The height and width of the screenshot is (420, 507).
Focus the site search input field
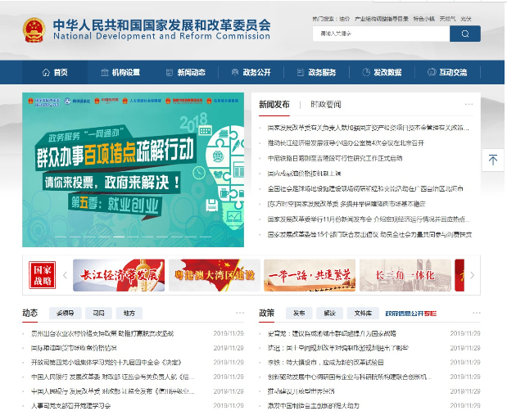click(381, 34)
